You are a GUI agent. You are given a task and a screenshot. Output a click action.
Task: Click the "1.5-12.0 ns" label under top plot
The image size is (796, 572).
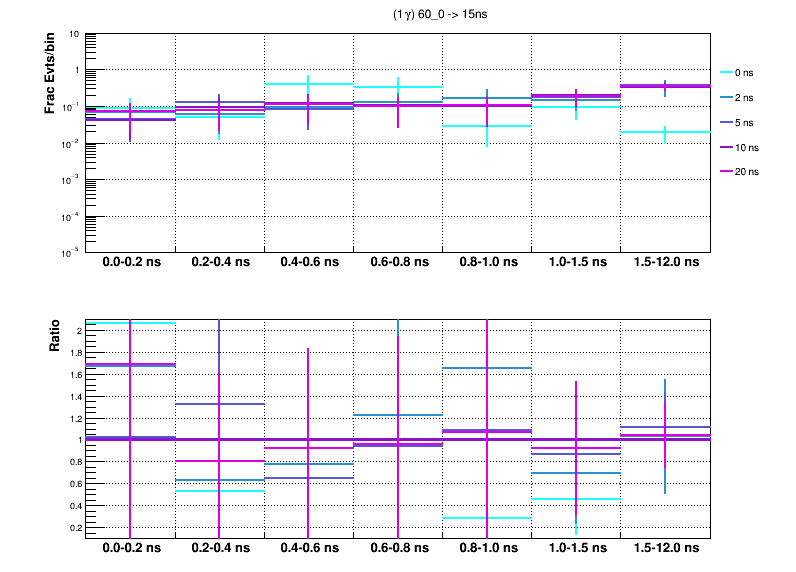coord(666,263)
